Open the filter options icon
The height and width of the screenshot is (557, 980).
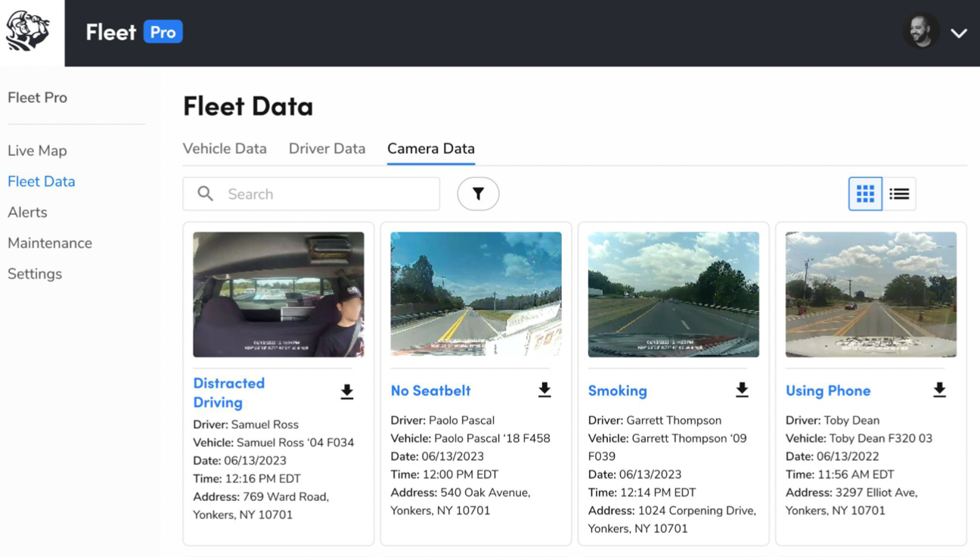click(x=478, y=194)
